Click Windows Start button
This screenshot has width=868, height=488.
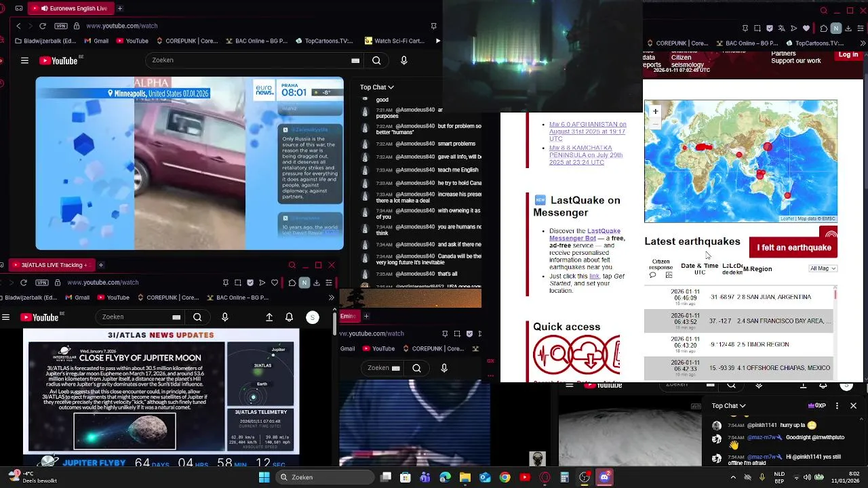(x=264, y=477)
